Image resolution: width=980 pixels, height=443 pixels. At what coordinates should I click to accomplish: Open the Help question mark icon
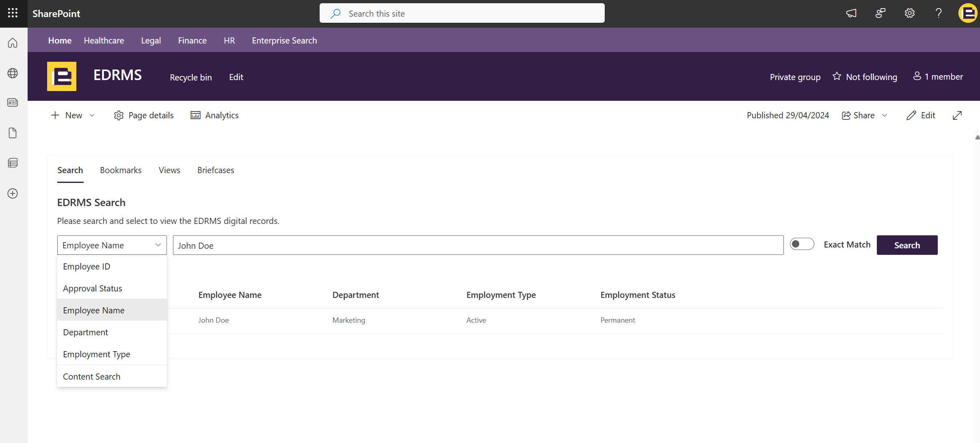(939, 13)
